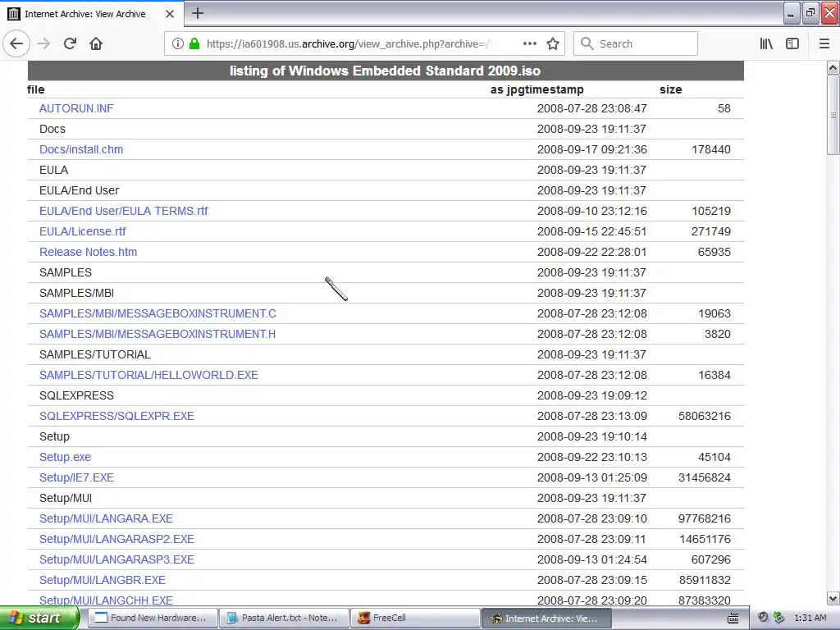The width and height of the screenshot is (840, 630).
Task: Select the Internet Archive taskbar button
Action: (547, 618)
